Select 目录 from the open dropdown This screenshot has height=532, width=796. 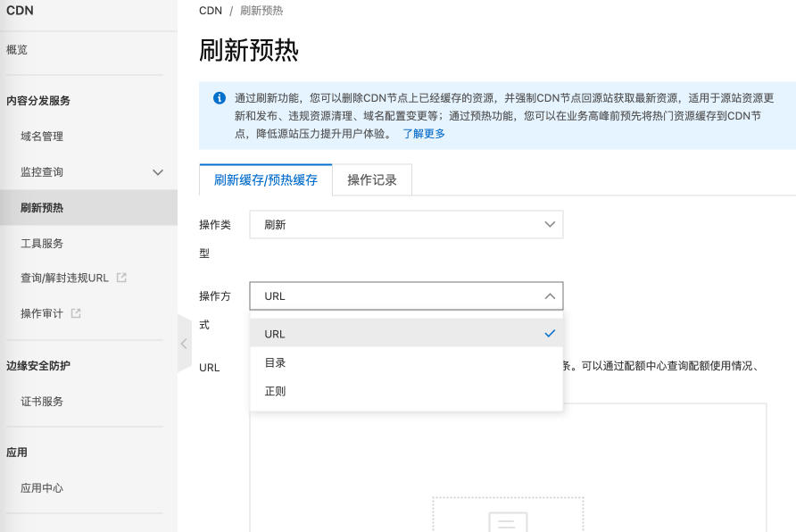(x=277, y=362)
